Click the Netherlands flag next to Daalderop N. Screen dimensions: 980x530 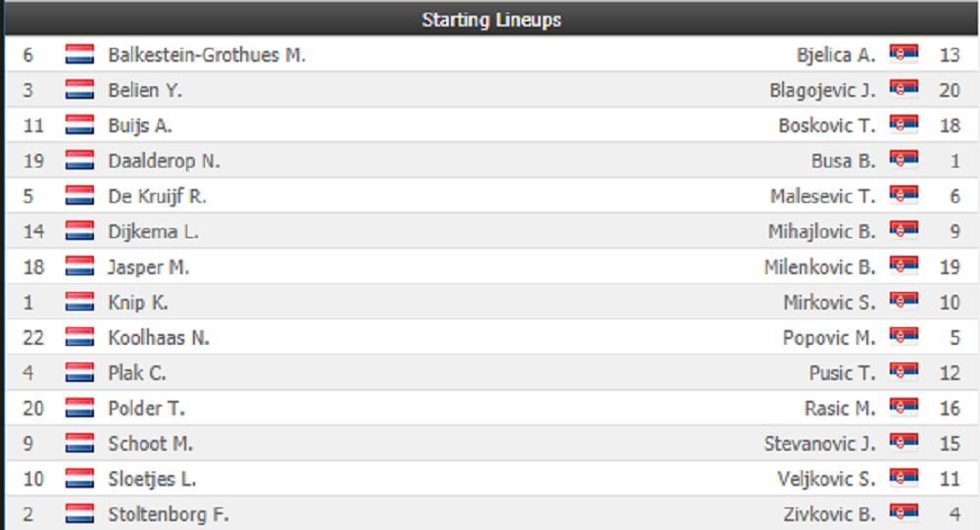coord(79,161)
